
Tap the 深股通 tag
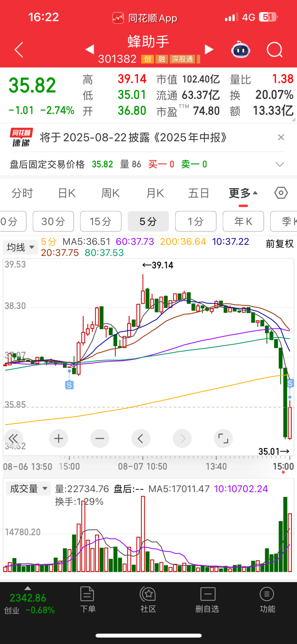183,59
